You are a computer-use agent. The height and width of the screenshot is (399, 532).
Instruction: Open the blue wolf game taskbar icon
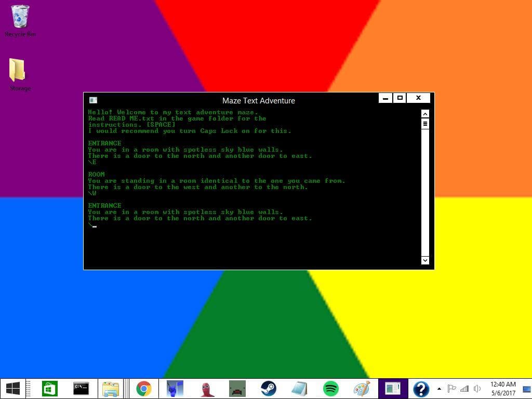click(x=175, y=389)
